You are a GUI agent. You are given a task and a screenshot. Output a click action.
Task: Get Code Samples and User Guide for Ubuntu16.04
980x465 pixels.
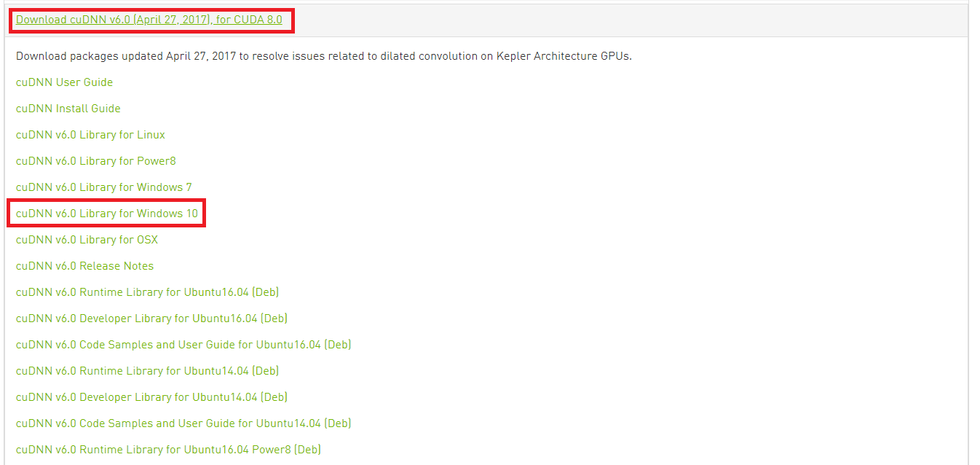point(183,345)
